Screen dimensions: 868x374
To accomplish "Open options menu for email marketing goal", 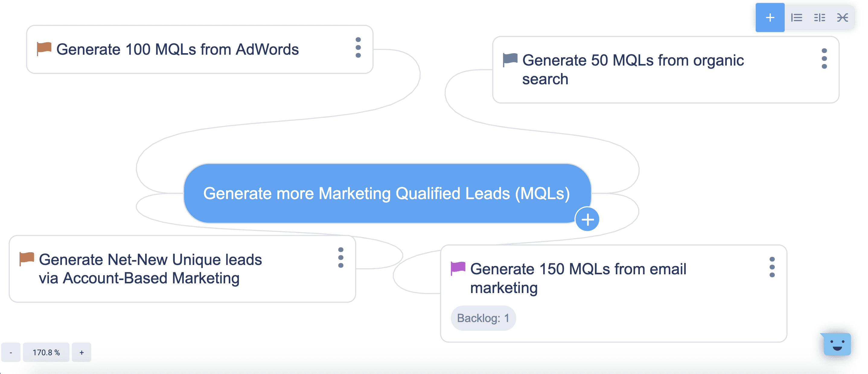I will click(772, 267).
